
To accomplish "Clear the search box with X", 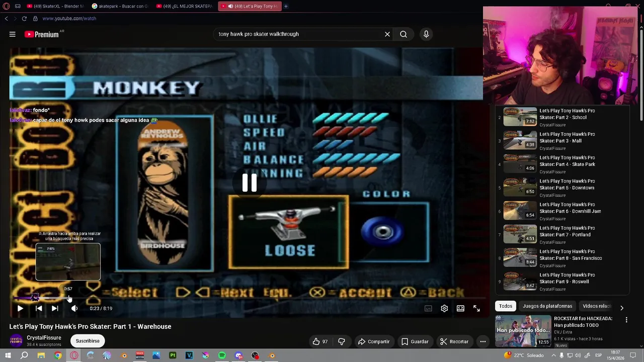I will [x=387, y=34].
